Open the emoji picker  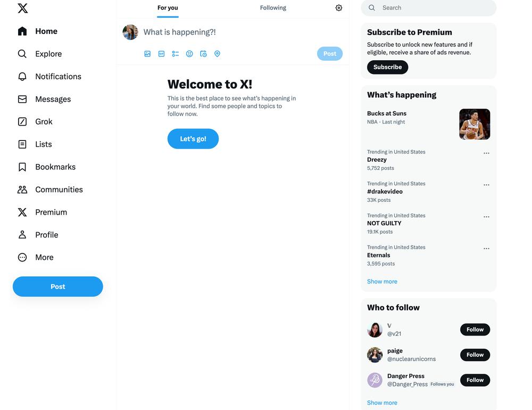point(189,54)
